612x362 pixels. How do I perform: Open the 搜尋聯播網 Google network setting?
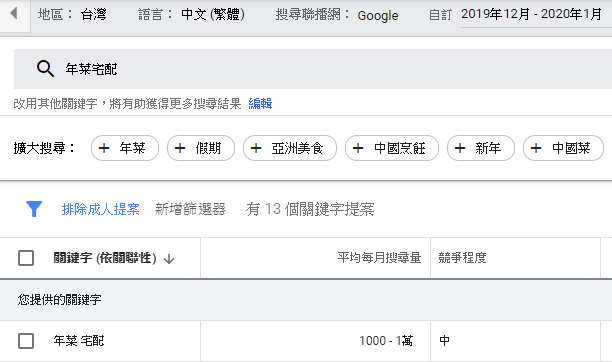click(x=337, y=15)
